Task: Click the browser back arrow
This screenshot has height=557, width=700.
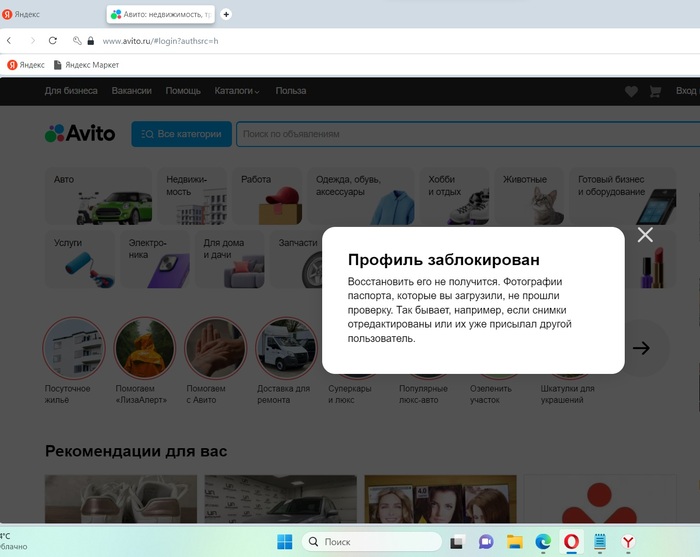Action: [x=9, y=41]
